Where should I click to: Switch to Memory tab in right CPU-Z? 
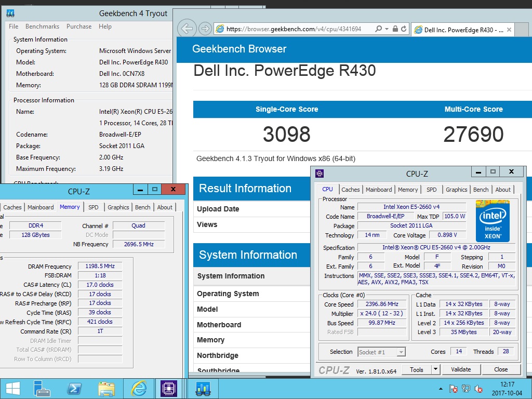(408, 190)
